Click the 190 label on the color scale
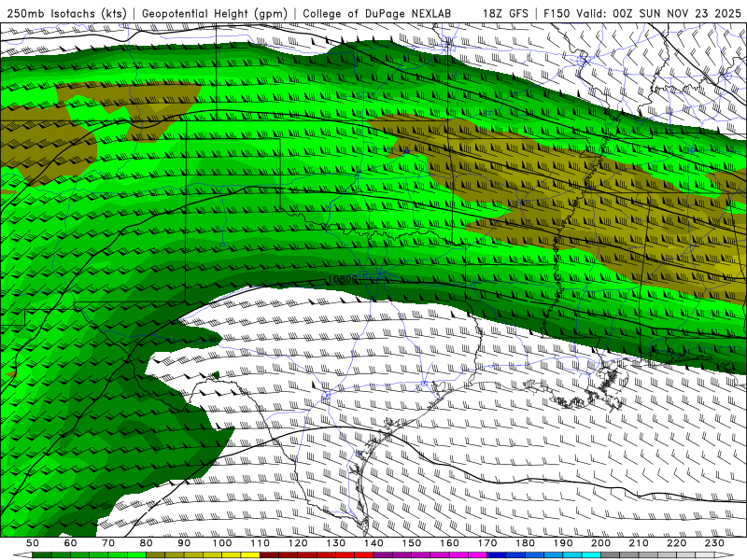This screenshot has width=747, height=560. pos(563,543)
